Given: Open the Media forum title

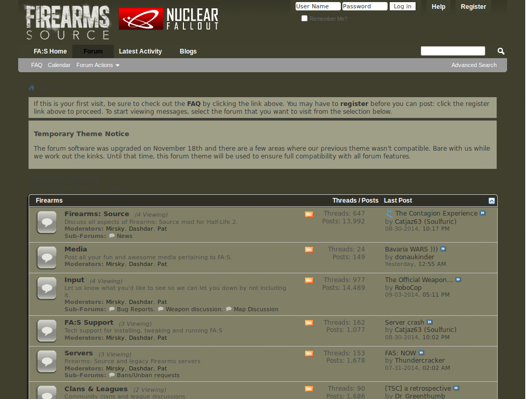Looking at the screenshot, I should (x=76, y=249).
